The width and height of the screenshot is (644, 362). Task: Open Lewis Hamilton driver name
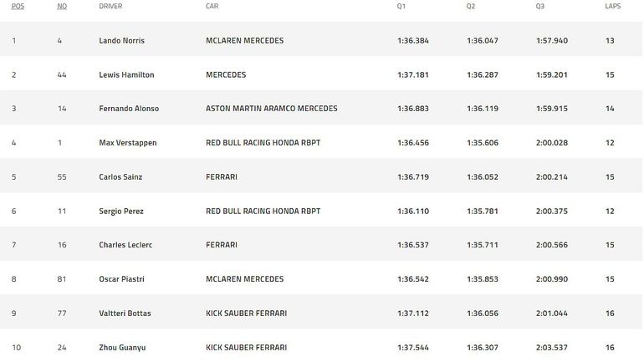(126, 74)
